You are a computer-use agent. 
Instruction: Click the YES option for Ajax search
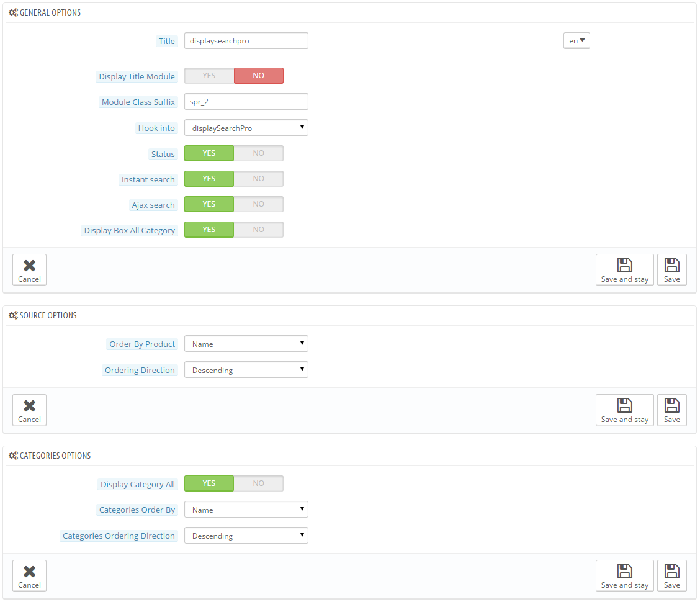[x=209, y=204]
